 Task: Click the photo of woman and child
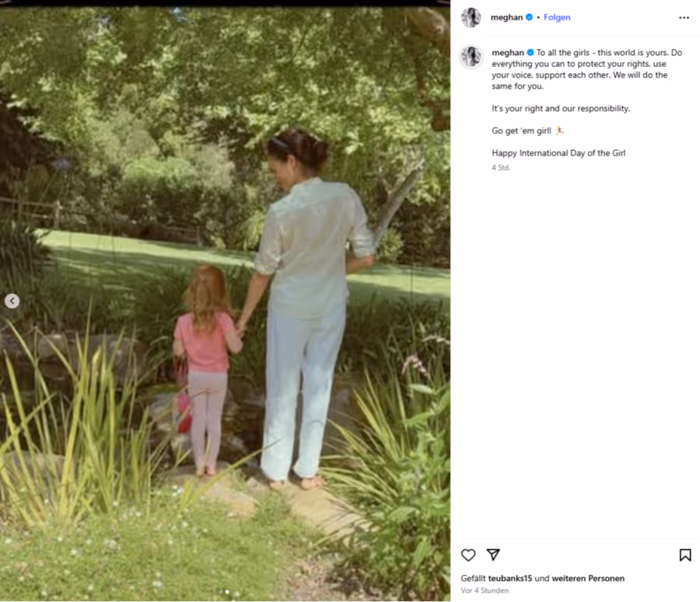[225, 303]
